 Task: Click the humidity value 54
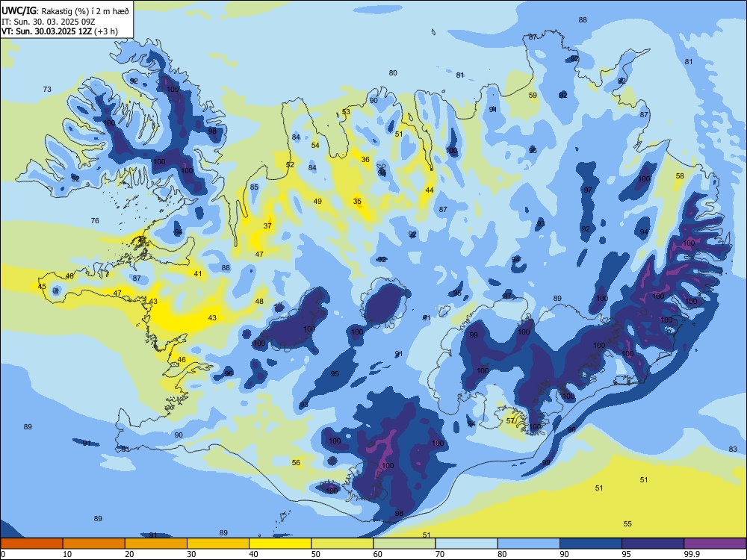315,146
